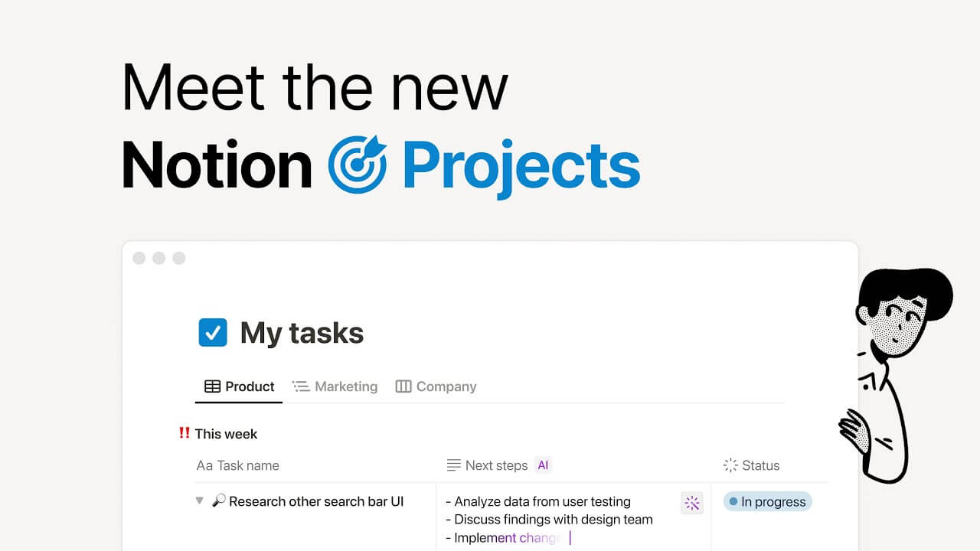Open the Status column header dropdown
Image resolution: width=980 pixels, height=551 pixels.
(x=759, y=465)
